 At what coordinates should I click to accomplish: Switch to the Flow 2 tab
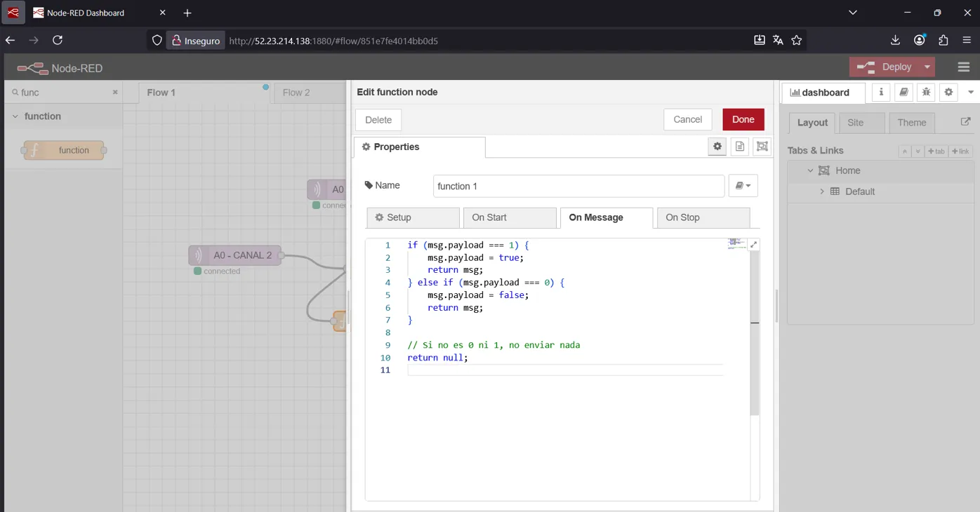296,93
